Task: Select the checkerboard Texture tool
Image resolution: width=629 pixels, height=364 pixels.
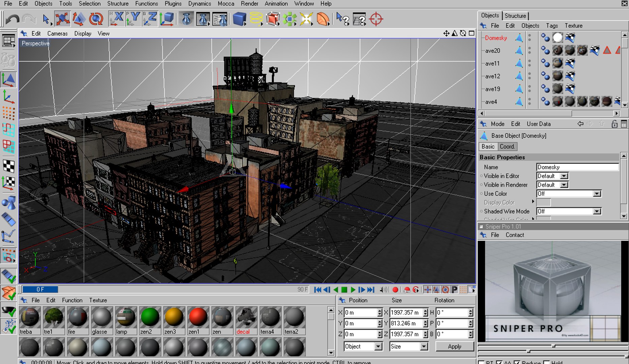Action: (8, 166)
